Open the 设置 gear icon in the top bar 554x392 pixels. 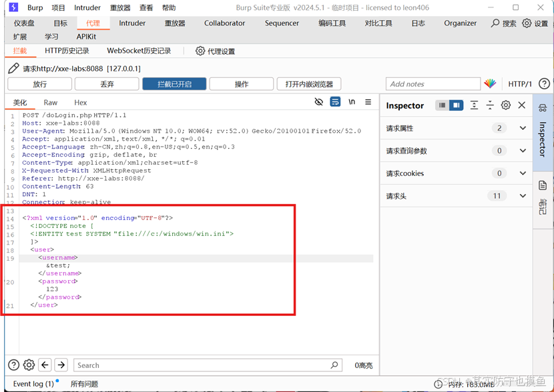[x=527, y=23]
